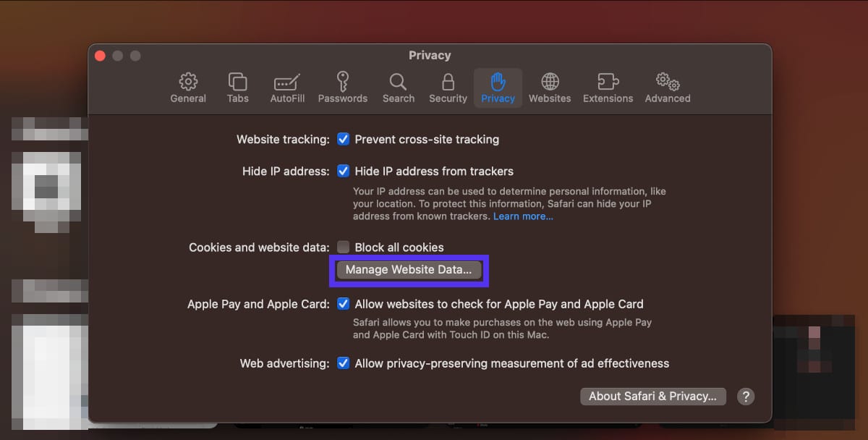Screen dimensions: 868x440
Task: Follow the Learn more link
Action: click(523, 216)
